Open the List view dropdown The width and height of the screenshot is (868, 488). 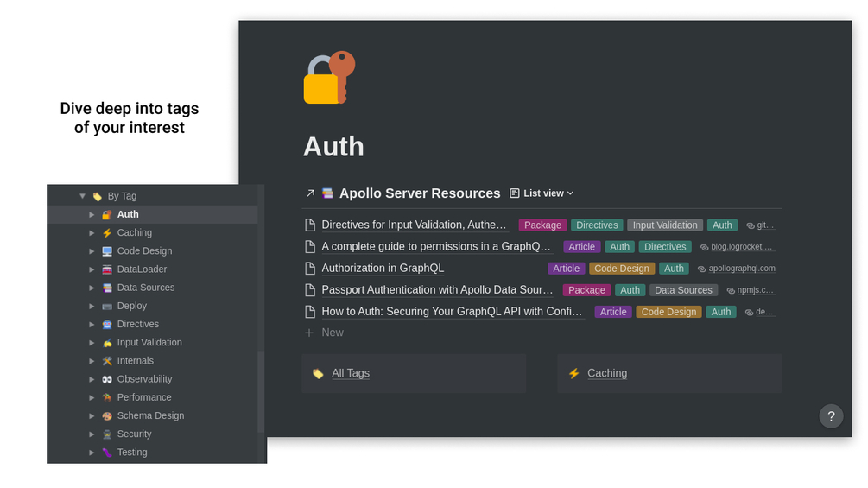pyautogui.click(x=542, y=193)
